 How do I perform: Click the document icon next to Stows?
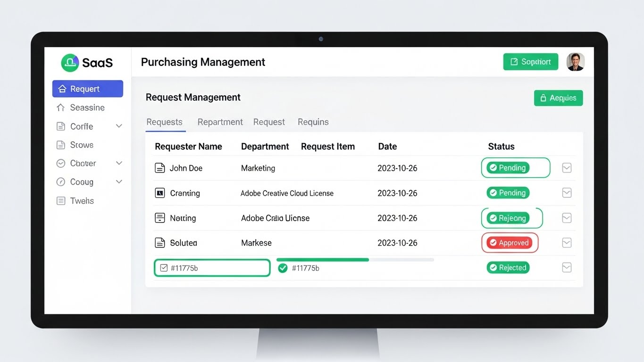coord(61,145)
